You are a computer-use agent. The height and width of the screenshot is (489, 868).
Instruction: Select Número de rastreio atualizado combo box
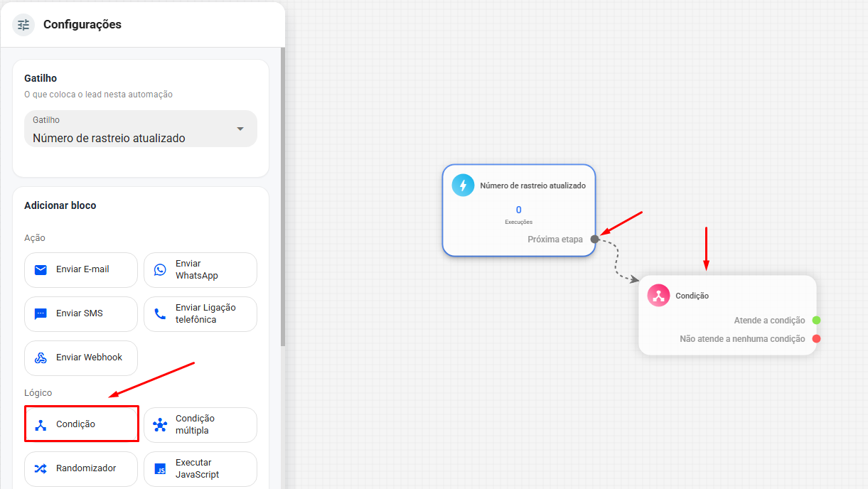[141, 129]
